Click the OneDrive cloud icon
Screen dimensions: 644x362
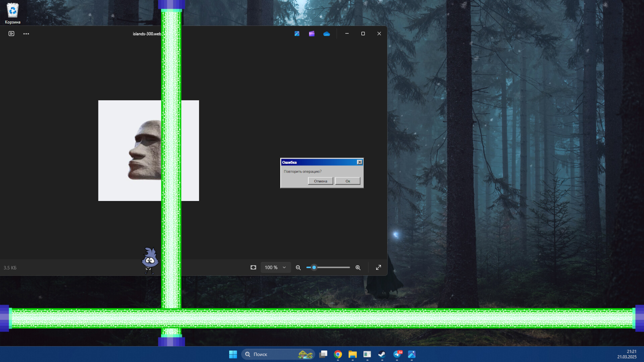point(326,34)
